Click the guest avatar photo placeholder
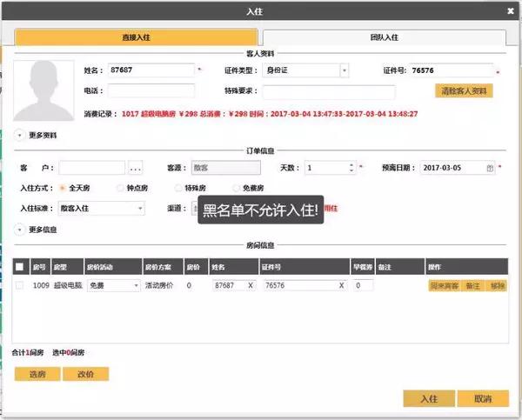 (x=43, y=90)
